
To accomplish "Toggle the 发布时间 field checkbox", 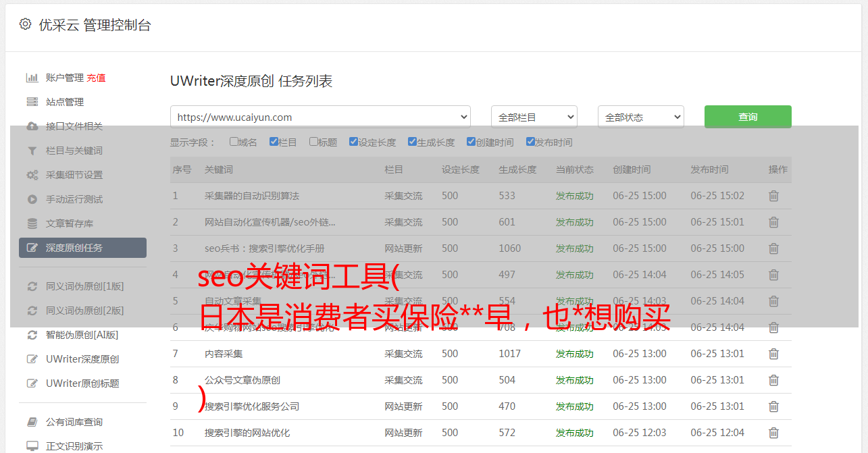I will click(530, 142).
